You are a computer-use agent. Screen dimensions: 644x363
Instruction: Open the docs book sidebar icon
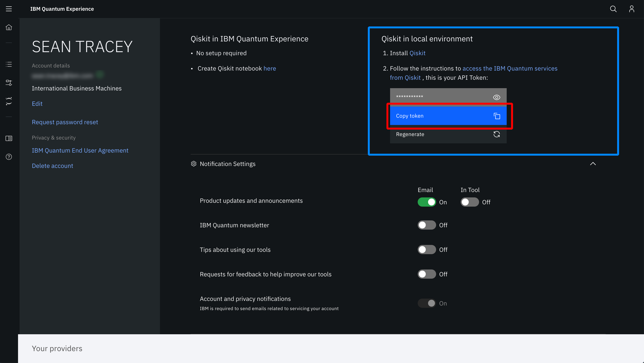(9, 138)
